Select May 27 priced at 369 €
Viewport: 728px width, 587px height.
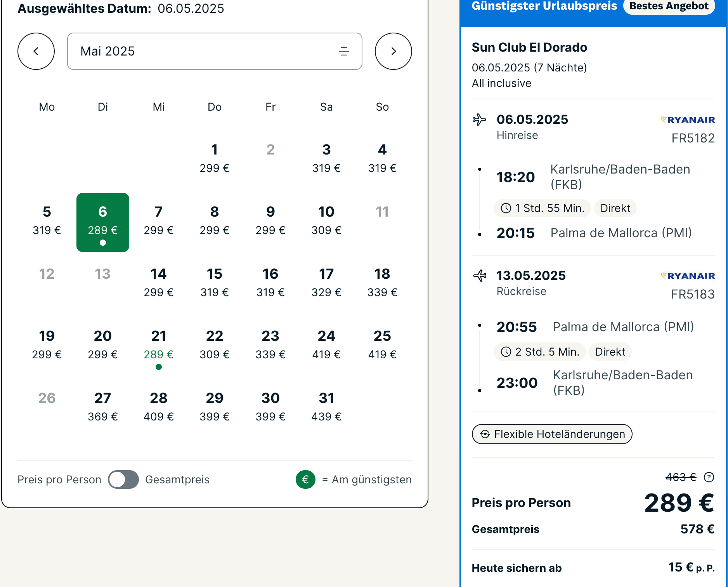coord(103,407)
